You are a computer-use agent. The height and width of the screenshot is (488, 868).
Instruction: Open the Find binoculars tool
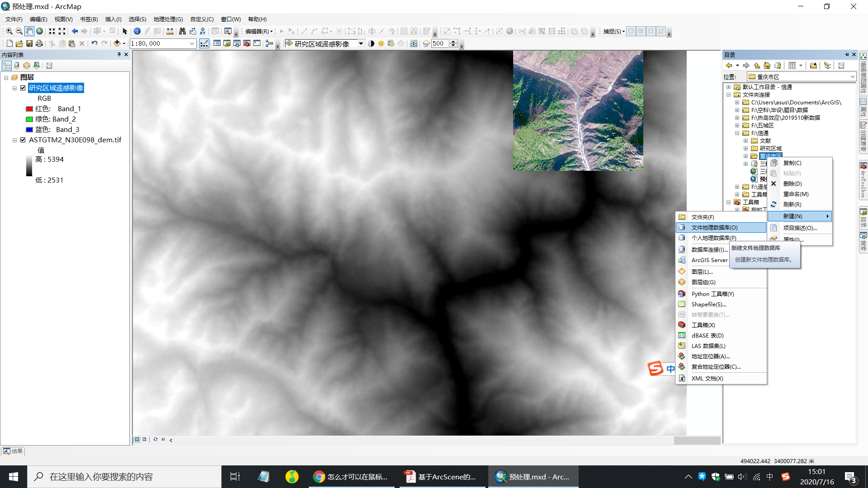click(x=182, y=31)
